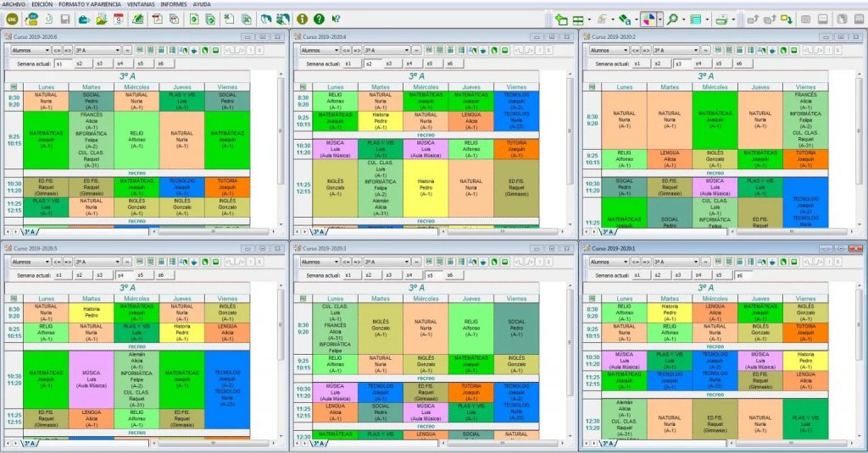Open Alumnos dropdown in Curso 2019-2020:6 window
This screenshot has height=453, width=868.
30,50
